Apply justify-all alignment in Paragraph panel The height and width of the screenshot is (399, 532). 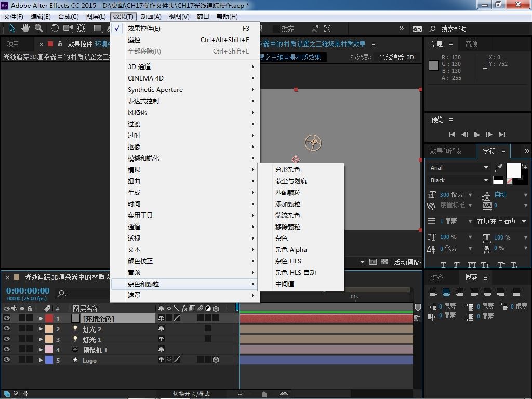tap(516, 292)
